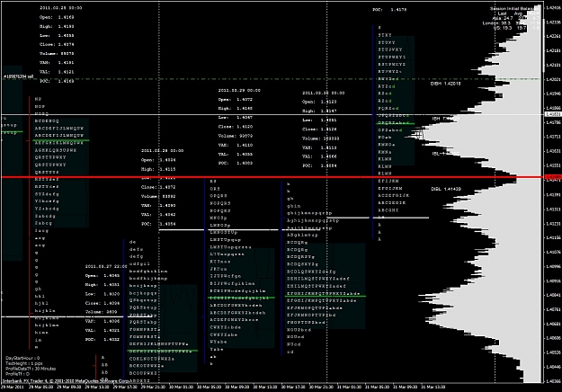Click the 'Open: 1.4045' value
562x392 pixels.
(x=103, y=275)
